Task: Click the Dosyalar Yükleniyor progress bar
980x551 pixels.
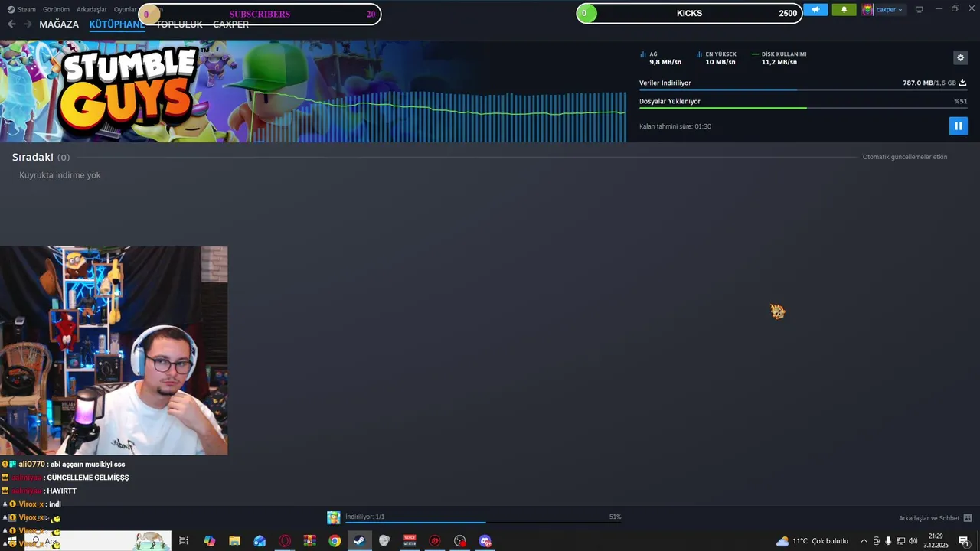Action: click(x=802, y=109)
